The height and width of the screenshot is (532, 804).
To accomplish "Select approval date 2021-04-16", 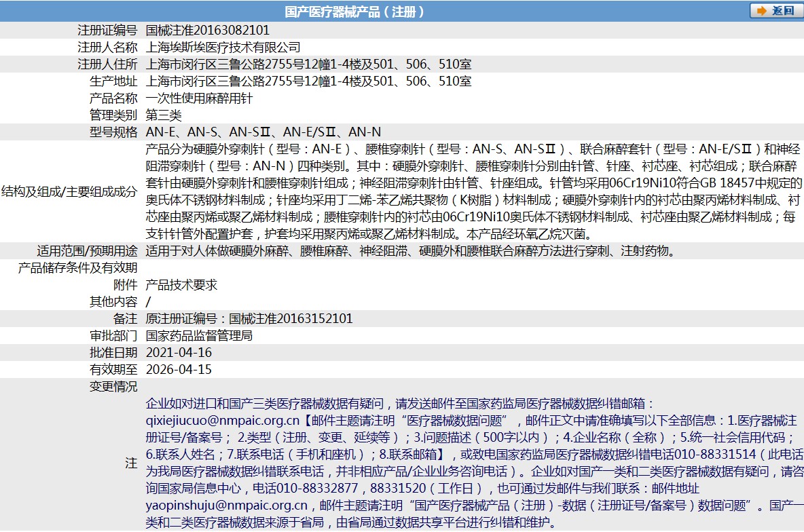I will point(179,352).
